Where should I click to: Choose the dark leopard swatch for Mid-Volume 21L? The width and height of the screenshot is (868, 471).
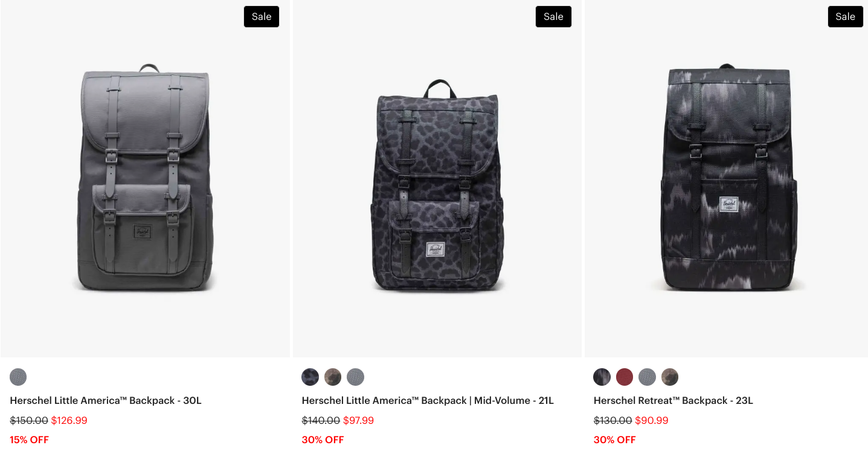(x=310, y=377)
